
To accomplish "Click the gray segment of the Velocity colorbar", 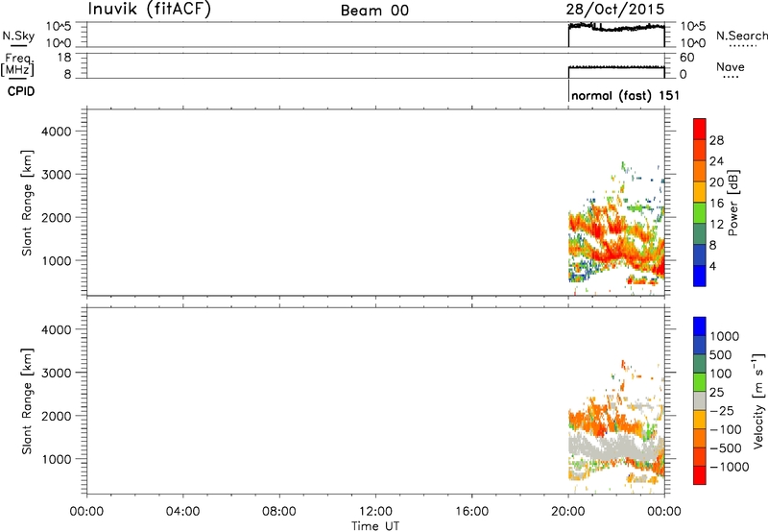I will (x=700, y=401).
